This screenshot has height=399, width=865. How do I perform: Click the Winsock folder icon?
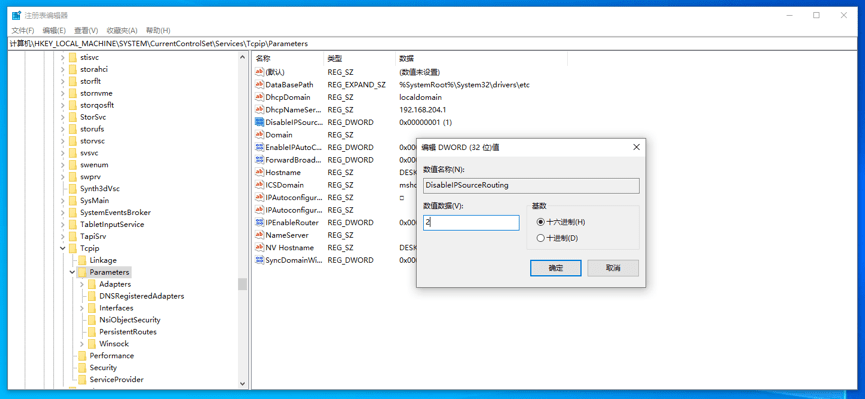tap(92, 344)
